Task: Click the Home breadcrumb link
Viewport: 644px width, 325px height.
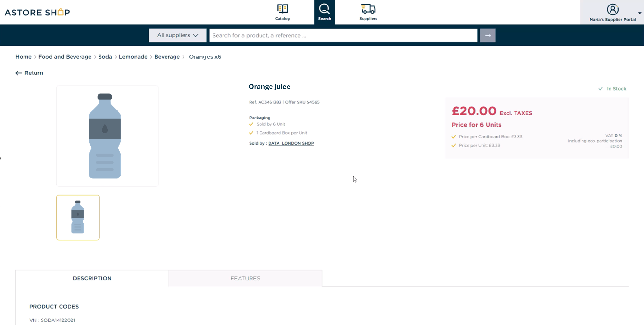Action: pos(24,57)
